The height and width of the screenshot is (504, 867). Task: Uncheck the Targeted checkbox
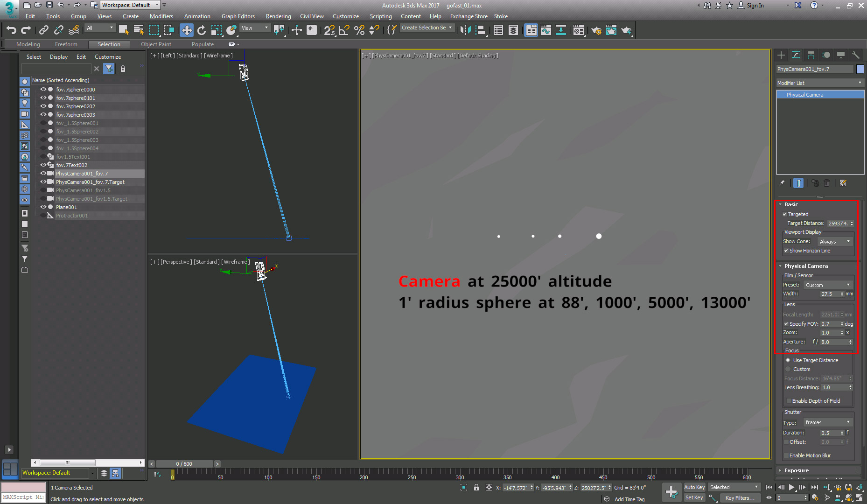(x=785, y=214)
